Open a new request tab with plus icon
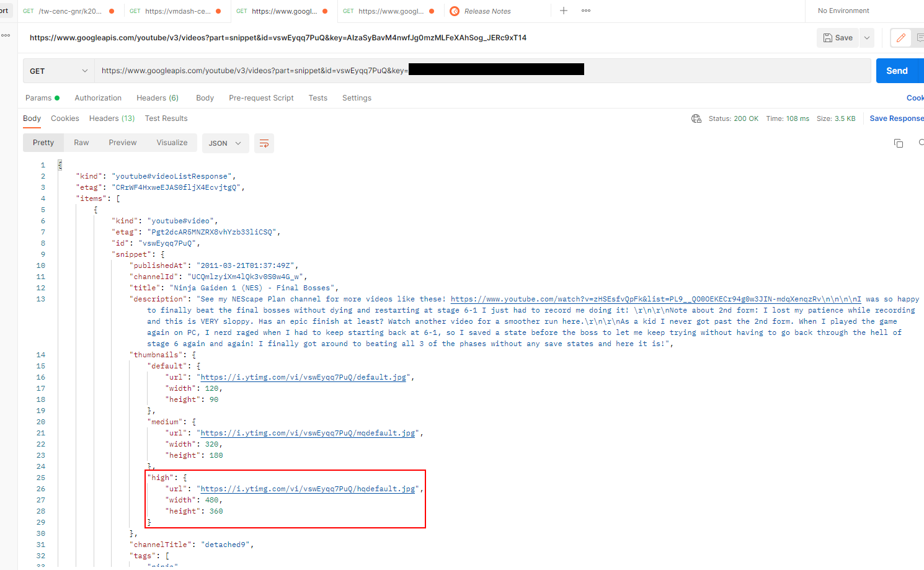 click(563, 11)
